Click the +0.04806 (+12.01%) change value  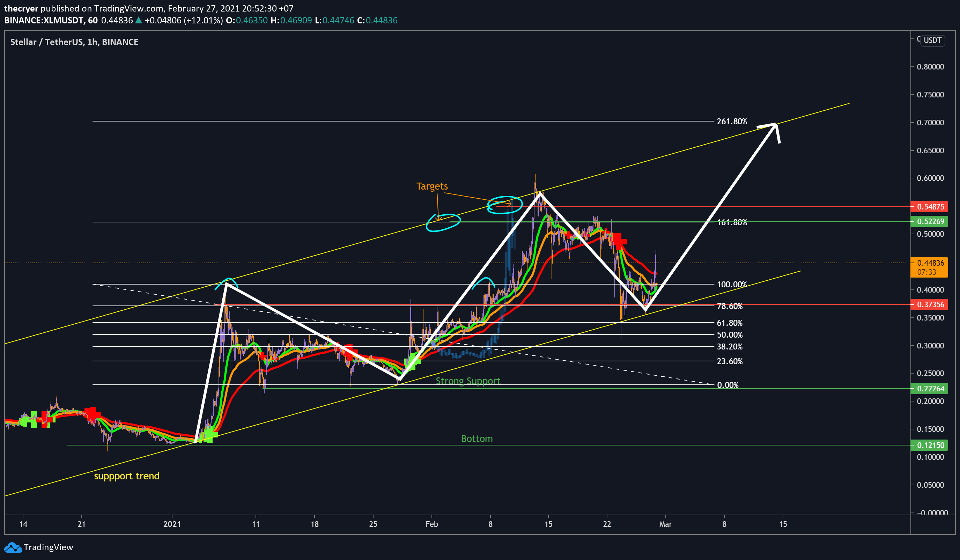pos(184,20)
